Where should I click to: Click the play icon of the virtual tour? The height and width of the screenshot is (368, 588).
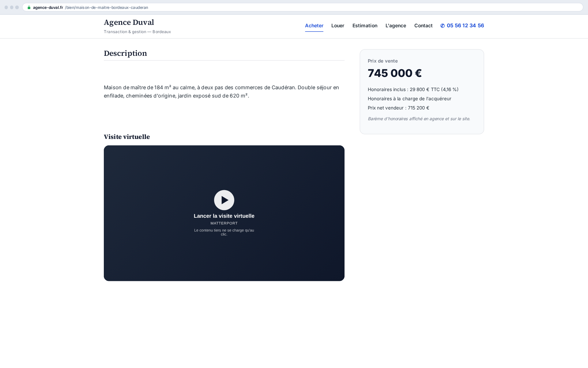coord(224,200)
